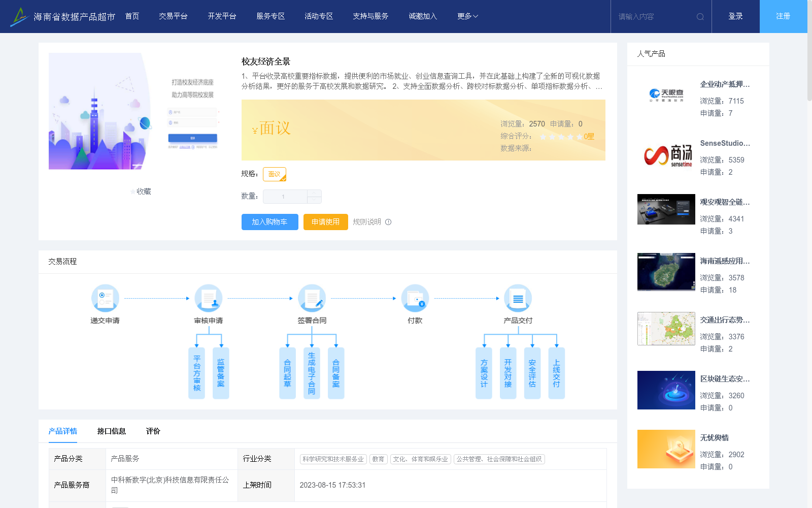Image resolution: width=812 pixels, height=508 pixels.
Task: Open 交易平台 menu item
Action: 173,16
